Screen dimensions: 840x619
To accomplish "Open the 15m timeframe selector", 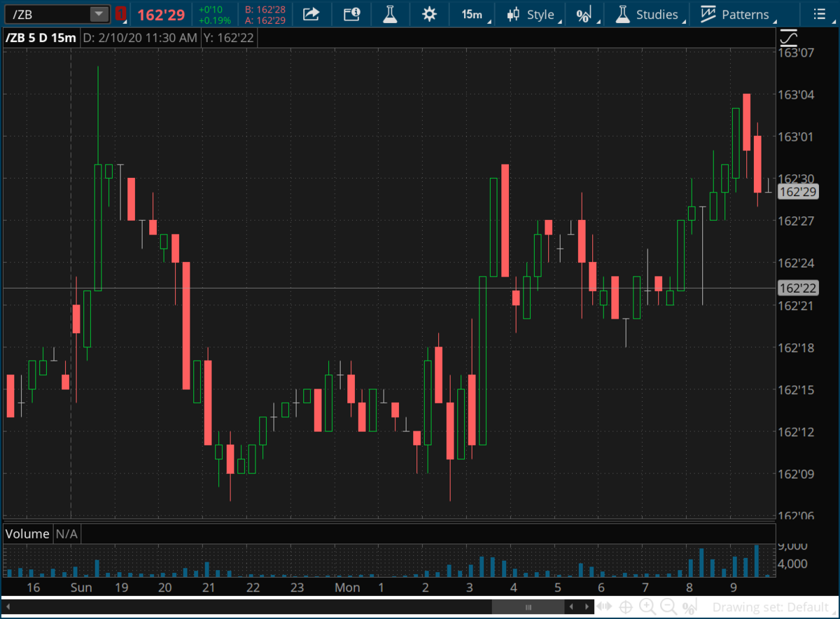I will pyautogui.click(x=473, y=14).
